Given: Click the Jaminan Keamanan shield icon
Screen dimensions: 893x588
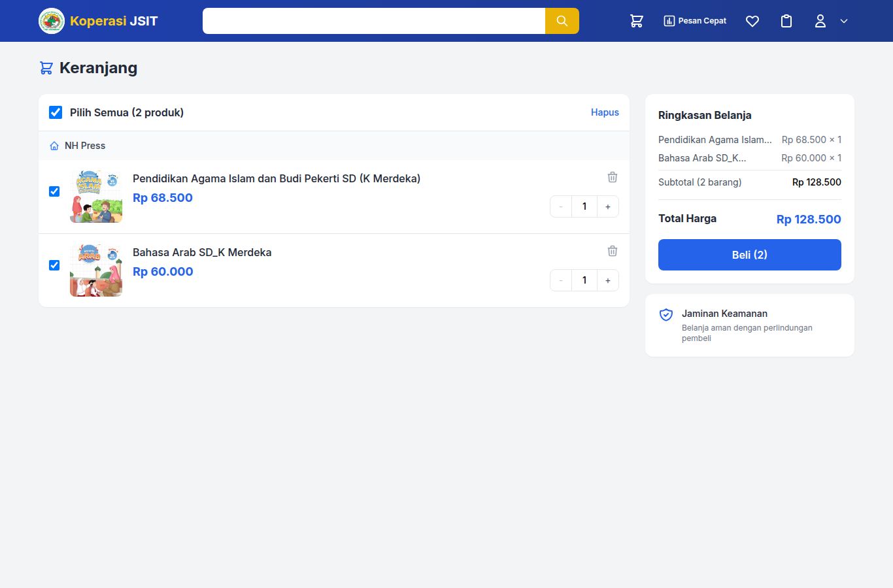Looking at the screenshot, I should (x=666, y=315).
